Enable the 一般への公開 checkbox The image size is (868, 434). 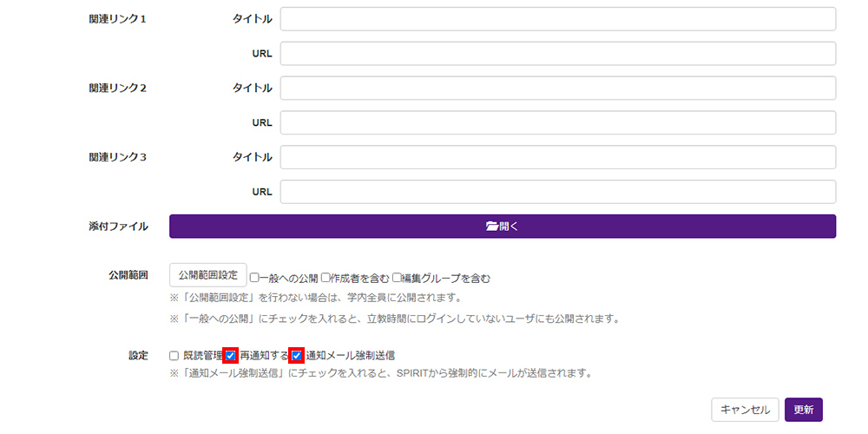[x=255, y=279]
